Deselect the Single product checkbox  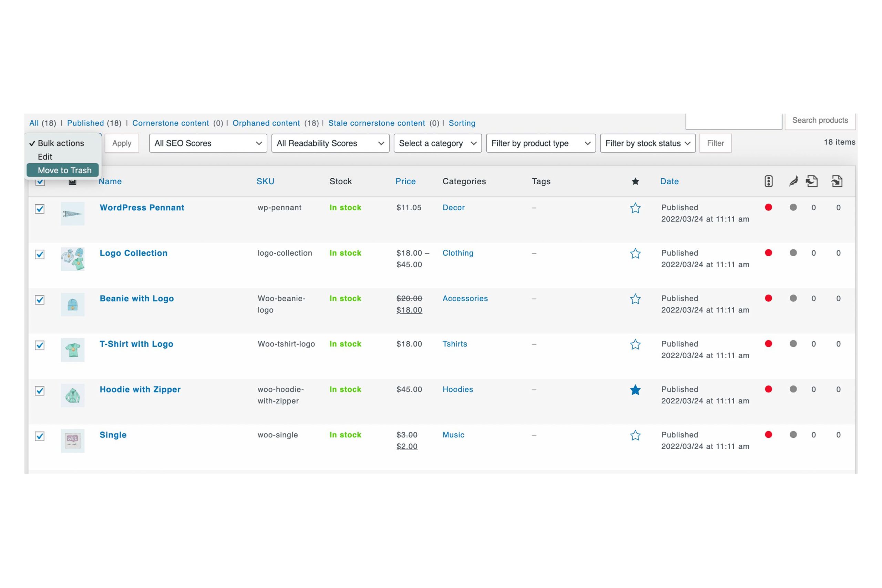[40, 436]
